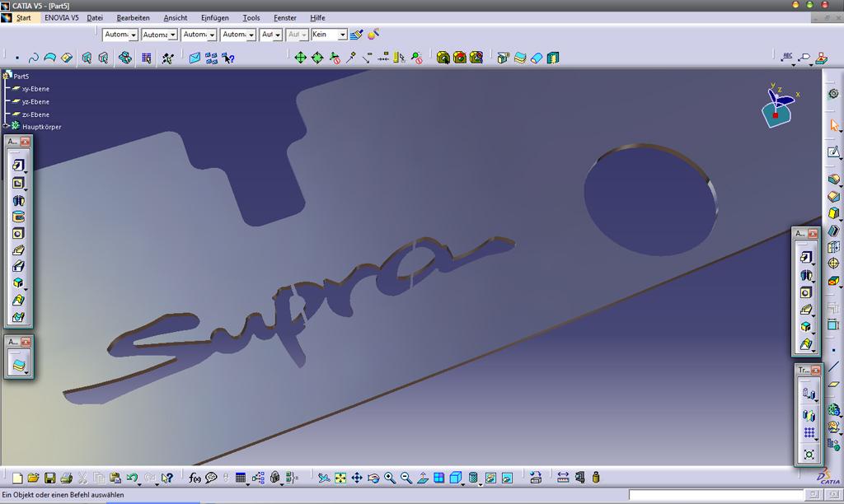
Task: Undo the last action
Action: tap(132, 478)
